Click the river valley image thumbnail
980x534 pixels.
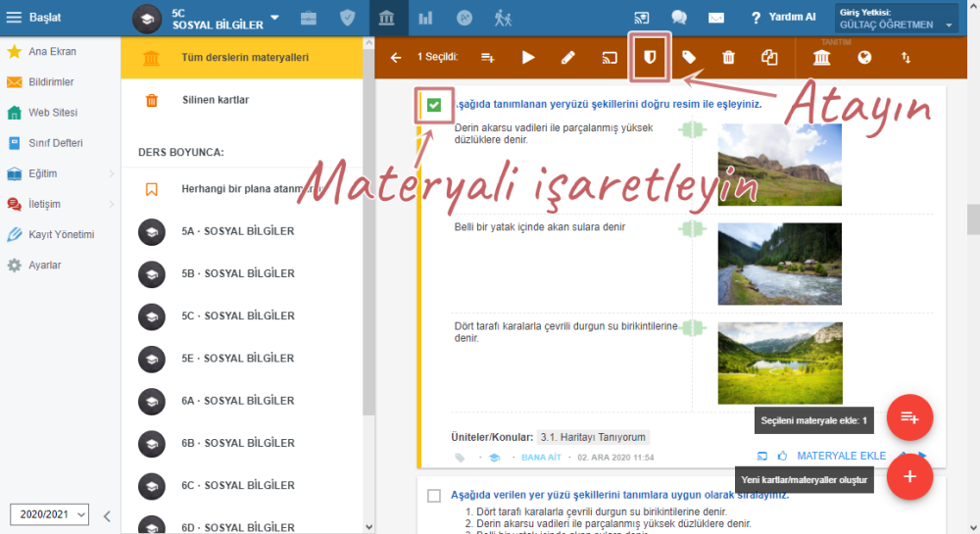click(x=779, y=264)
